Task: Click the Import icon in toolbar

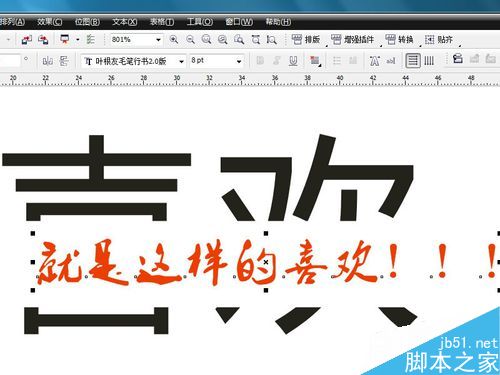Action: (x=27, y=40)
